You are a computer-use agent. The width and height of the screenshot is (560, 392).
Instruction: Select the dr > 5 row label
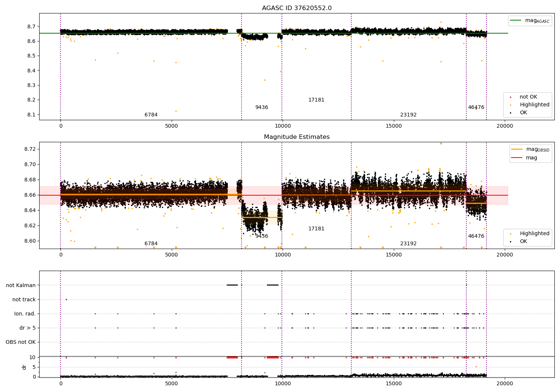[x=28, y=328]
